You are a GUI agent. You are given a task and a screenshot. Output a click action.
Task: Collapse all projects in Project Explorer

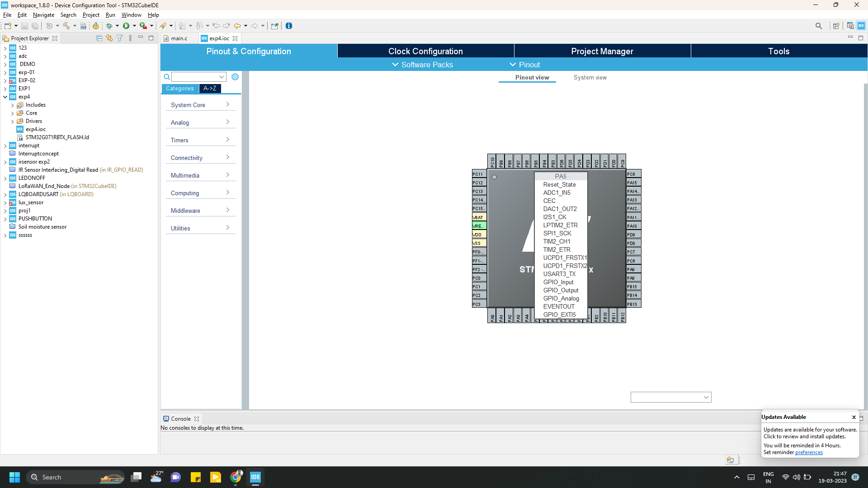click(99, 38)
